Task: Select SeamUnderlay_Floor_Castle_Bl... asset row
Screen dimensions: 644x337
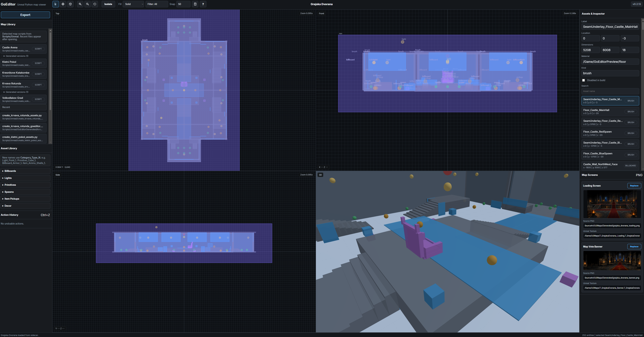Action: click(610, 144)
